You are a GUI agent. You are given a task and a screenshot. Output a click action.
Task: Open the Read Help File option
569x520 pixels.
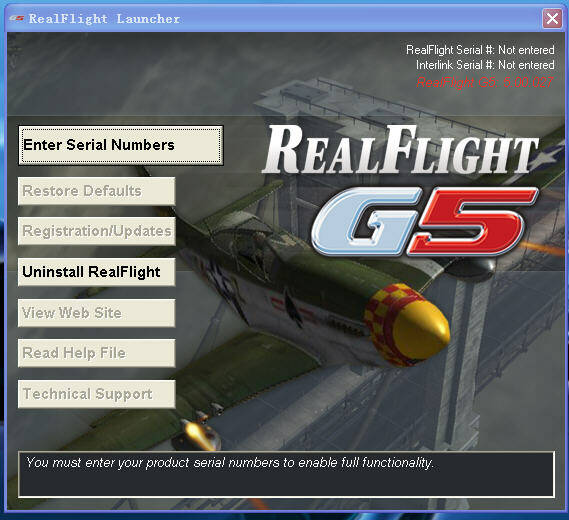97,353
